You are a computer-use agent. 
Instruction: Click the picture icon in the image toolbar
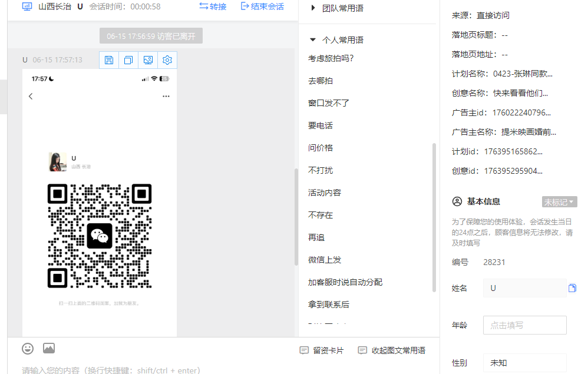point(148,60)
